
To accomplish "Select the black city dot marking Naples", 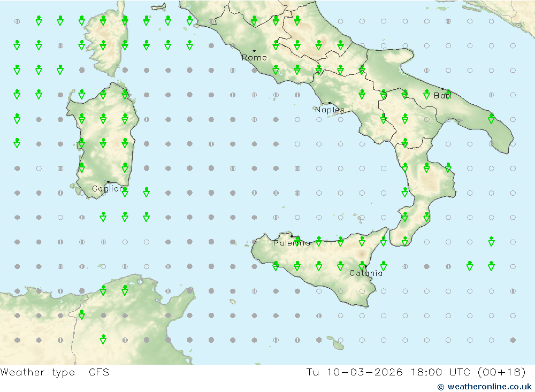I will pos(330,103).
